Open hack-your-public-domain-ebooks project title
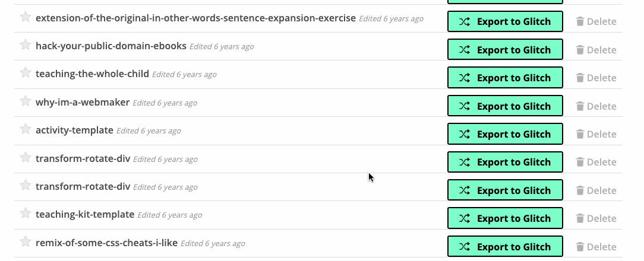Screen dimensions: 644x261 111,46
